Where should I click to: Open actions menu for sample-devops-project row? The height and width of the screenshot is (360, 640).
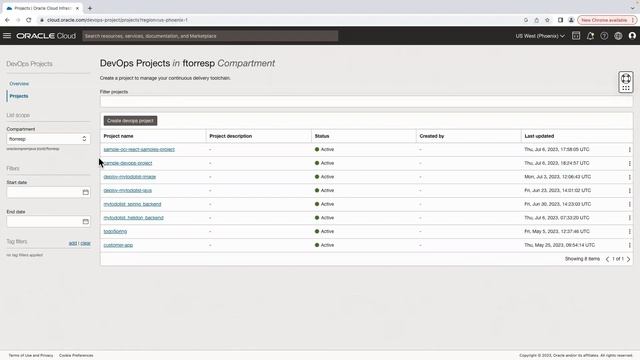coord(629,163)
